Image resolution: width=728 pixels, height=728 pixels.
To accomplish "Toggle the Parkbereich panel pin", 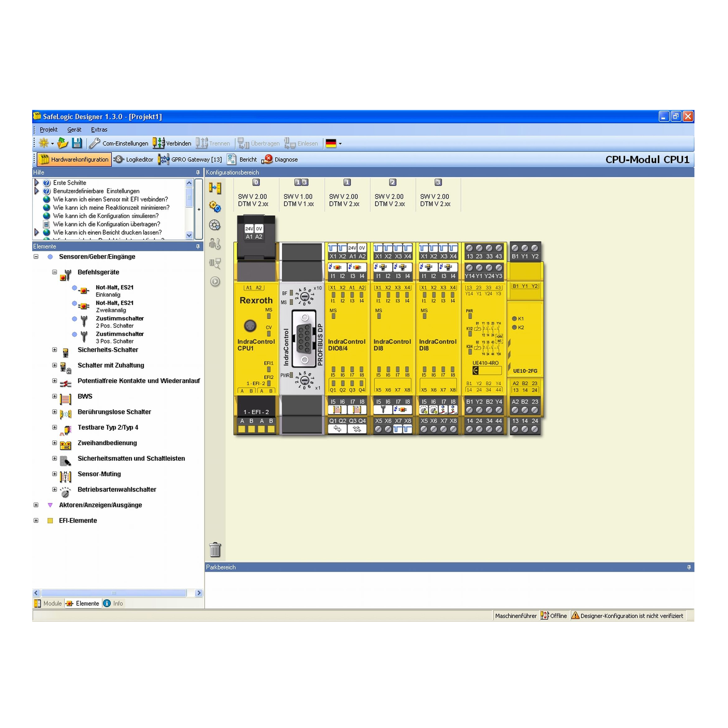I will pyautogui.click(x=689, y=567).
